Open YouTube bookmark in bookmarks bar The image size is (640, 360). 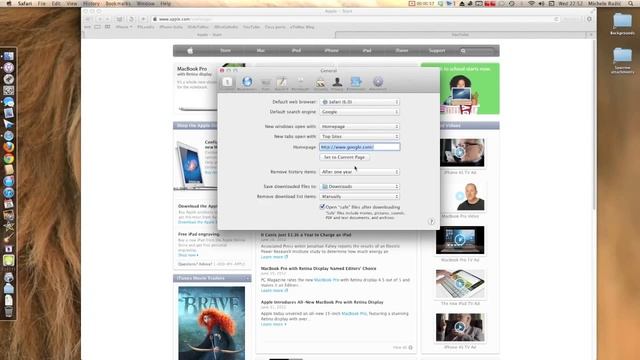click(251, 27)
